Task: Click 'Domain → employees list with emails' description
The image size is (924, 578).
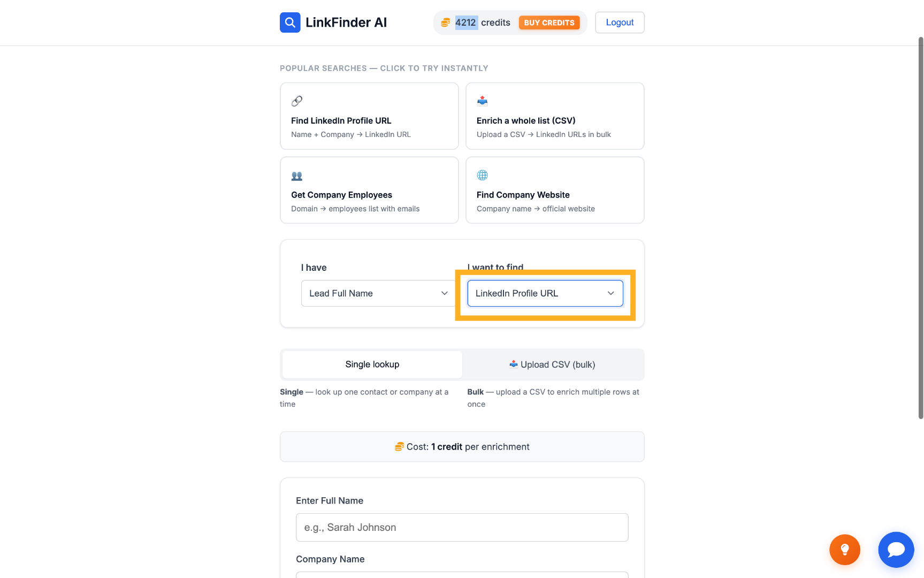Action: (355, 209)
